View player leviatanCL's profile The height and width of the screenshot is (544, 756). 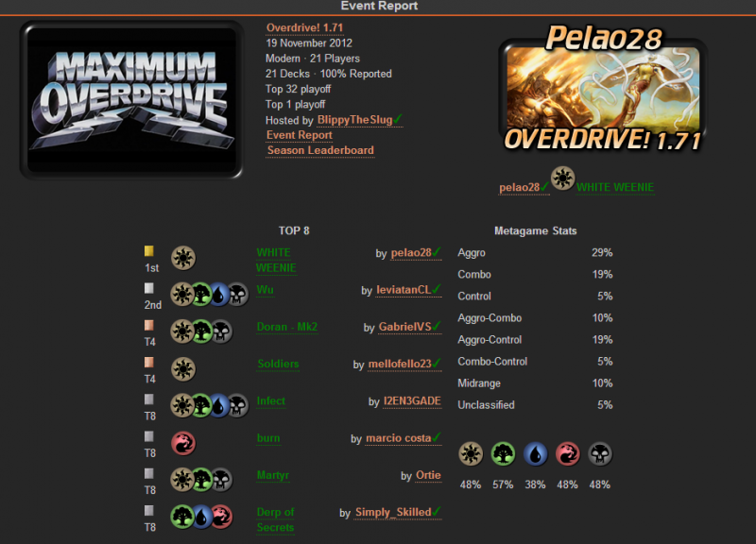click(404, 290)
